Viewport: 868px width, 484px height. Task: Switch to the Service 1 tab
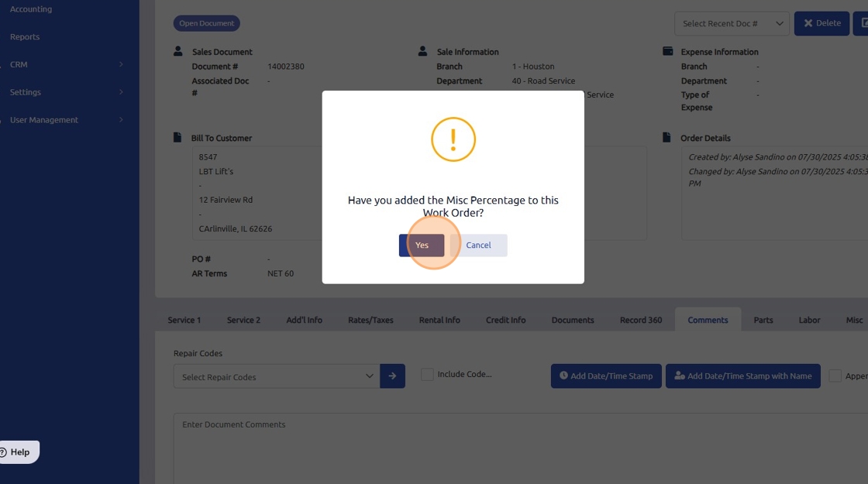(184, 320)
